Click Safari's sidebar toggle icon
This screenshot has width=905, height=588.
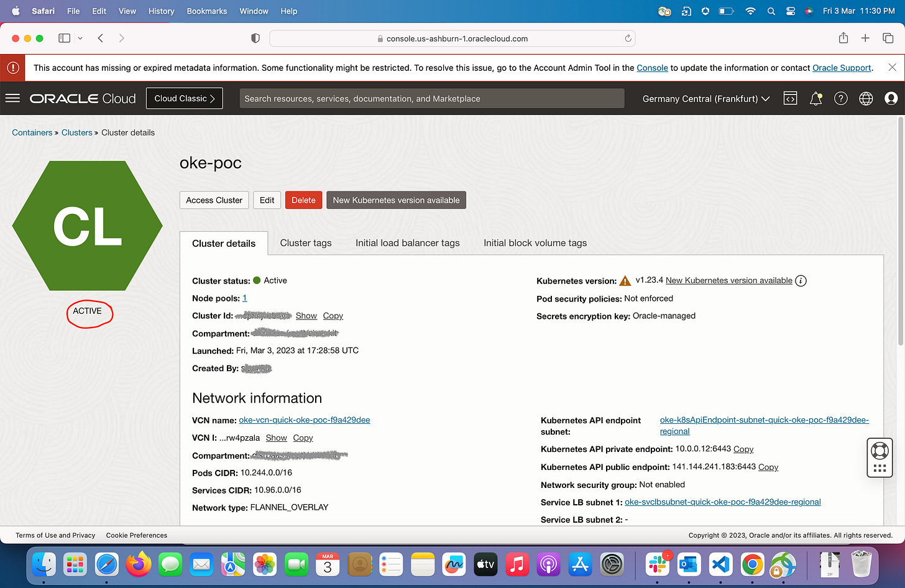pyautogui.click(x=64, y=39)
